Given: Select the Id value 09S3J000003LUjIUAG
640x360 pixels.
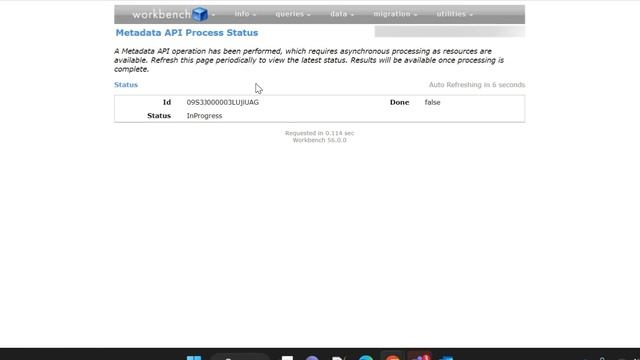Looking at the screenshot, I should click(222, 102).
